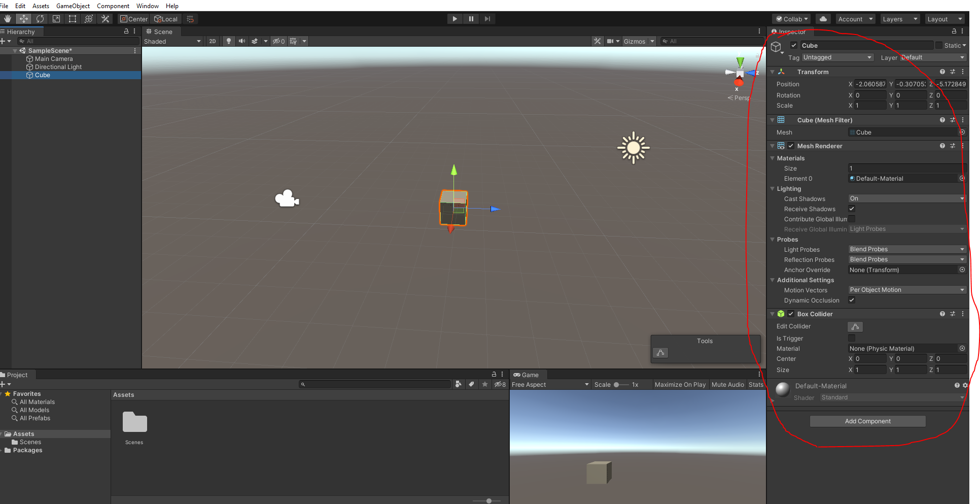This screenshot has width=980, height=504.
Task: Open Collab dropdown button
Action: pyautogui.click(x=792, y=19)
